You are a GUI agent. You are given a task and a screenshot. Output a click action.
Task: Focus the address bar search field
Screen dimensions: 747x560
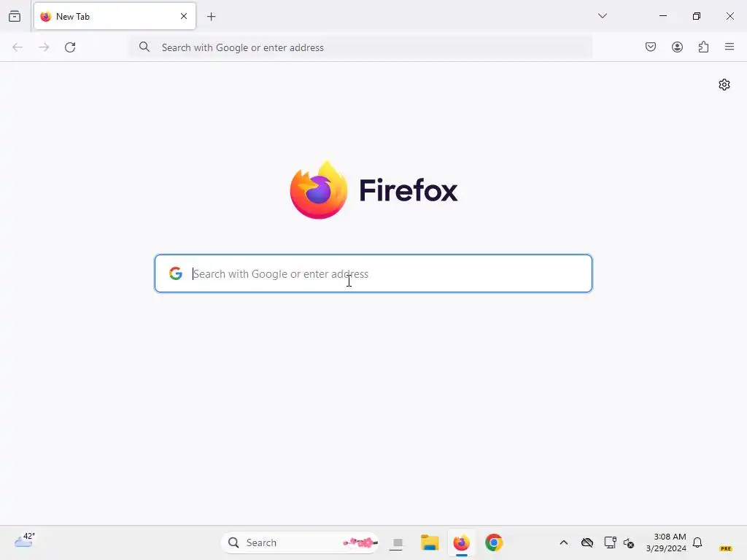360,47
